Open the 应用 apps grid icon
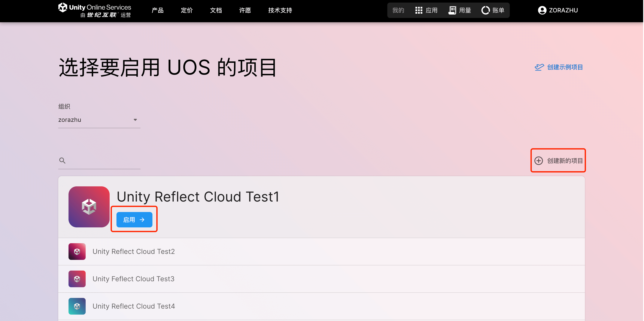 tap(419, 10)
